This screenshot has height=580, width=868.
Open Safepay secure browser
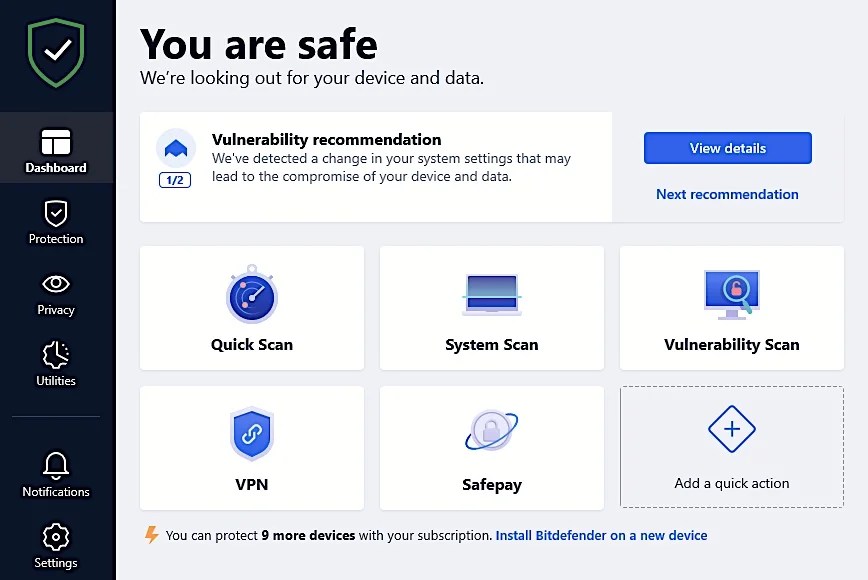tap(491, 447)
